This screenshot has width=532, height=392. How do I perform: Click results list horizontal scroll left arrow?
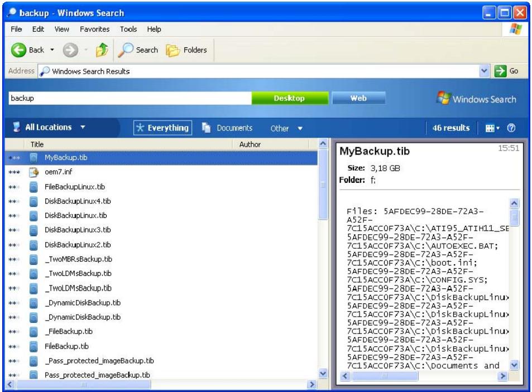[10, 385]
